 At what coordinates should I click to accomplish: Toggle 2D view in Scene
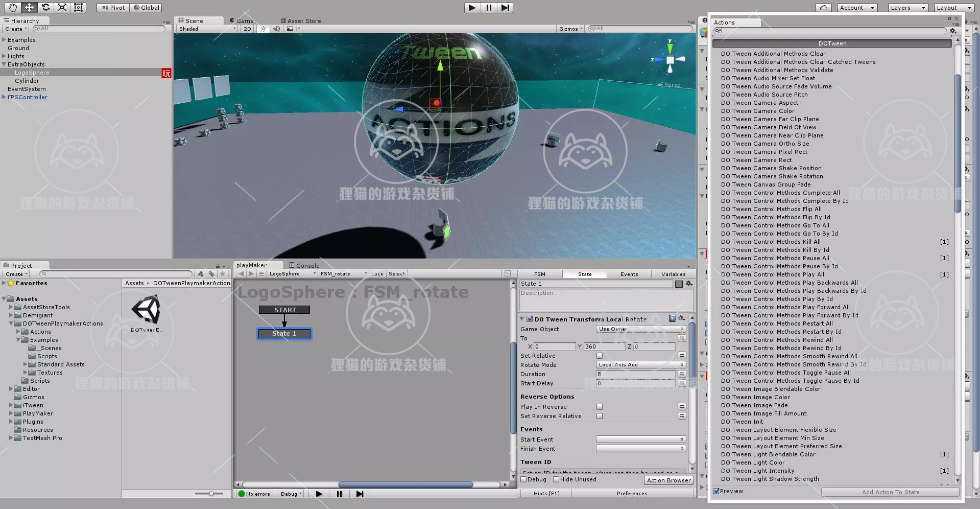click(x=248, y=29)
